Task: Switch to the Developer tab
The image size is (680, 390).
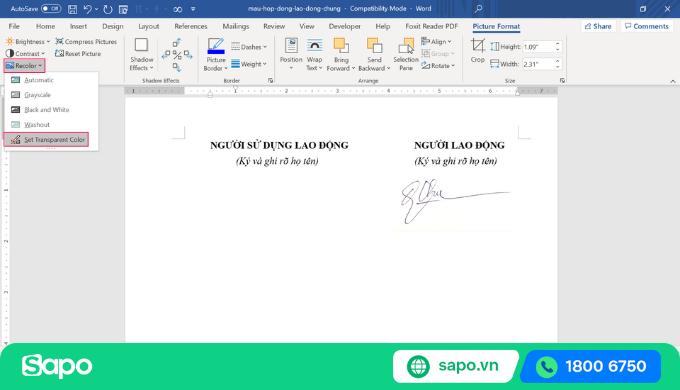Action: [x=345, y=26]
